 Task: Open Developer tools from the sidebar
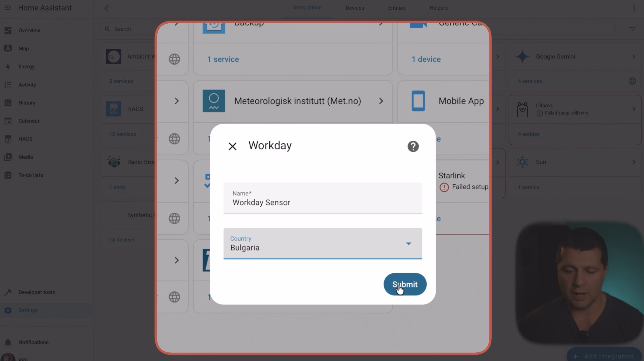(x=8, y=292)
